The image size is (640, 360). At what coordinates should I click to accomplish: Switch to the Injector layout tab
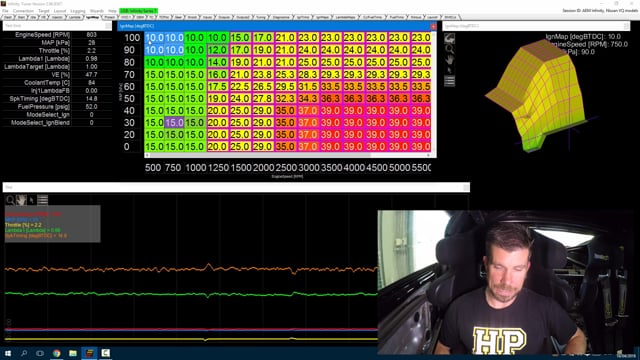57,17
